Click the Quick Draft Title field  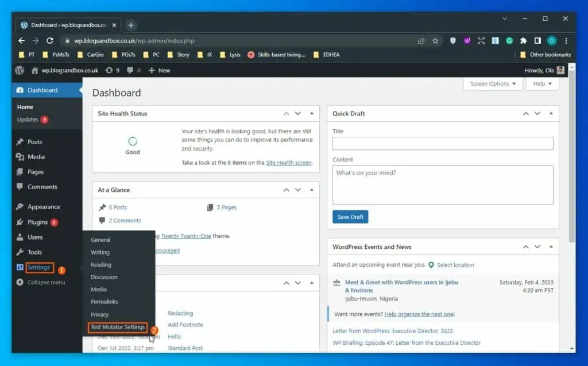coord(443,144)
